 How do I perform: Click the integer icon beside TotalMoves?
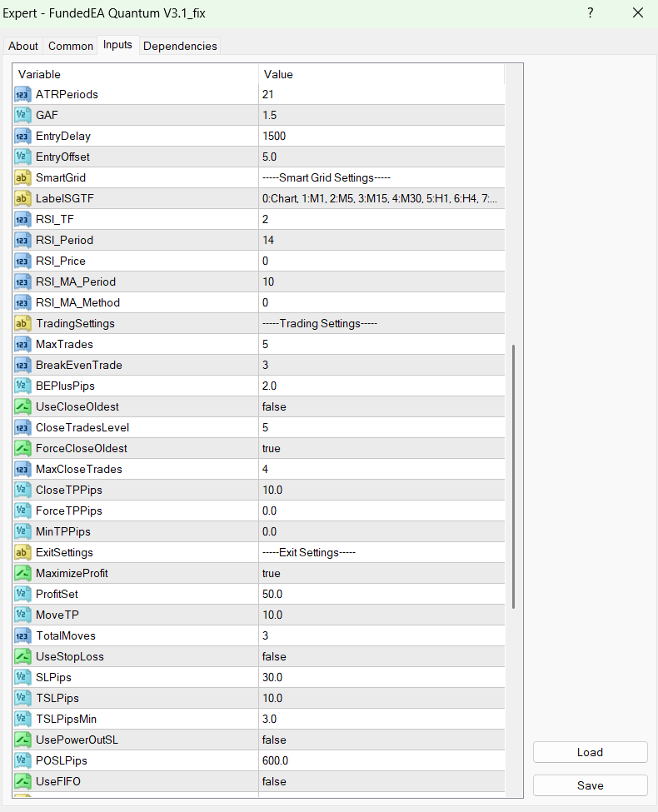pyautogui.click(x=22, y=636)
